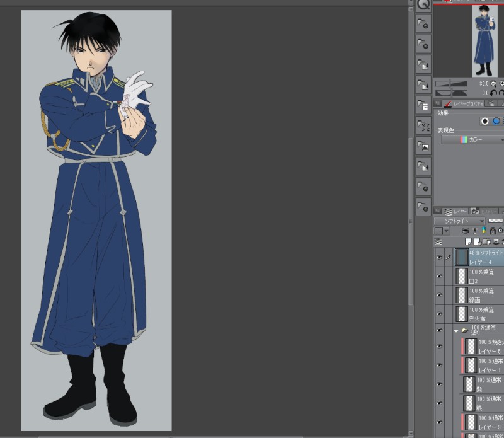Select the レイヤー 5 layer name
Viewport: 504px width, 438px height.
pyautogui.click(x=490, y=351)
